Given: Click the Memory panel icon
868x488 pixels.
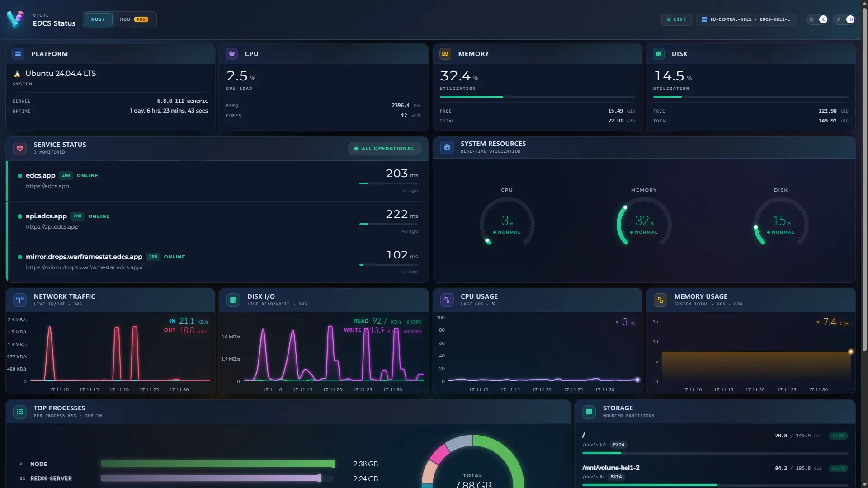Looking at the screenshot, I should pos(445,54).
